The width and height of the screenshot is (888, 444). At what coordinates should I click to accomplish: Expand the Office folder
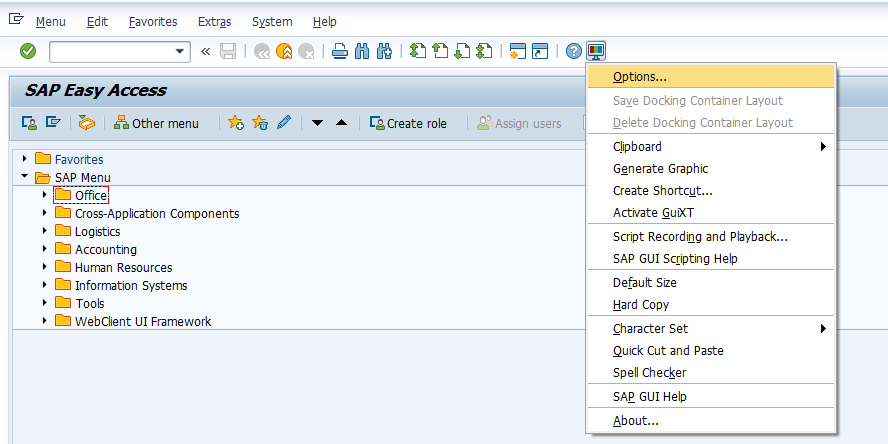[x=45, y=195]
